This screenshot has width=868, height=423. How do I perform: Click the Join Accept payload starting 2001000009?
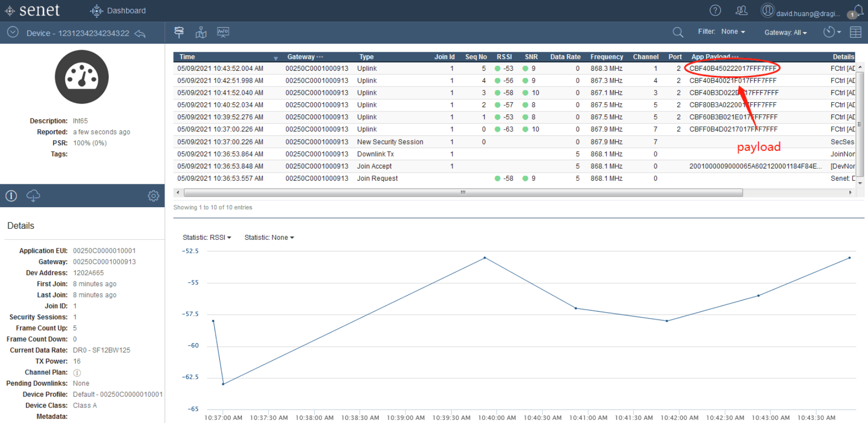pyautogui.click(x=756, y=166)
